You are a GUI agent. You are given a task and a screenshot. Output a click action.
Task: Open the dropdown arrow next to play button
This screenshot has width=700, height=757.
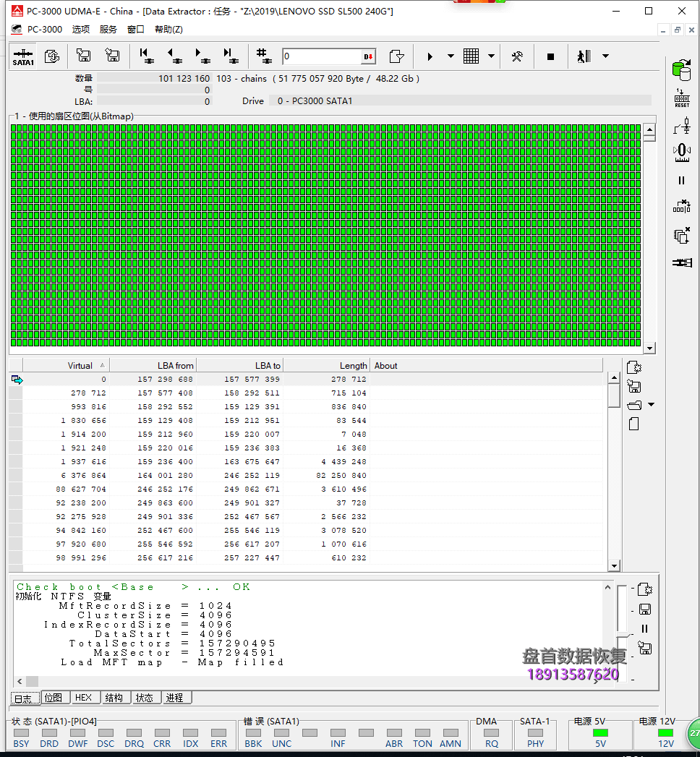[x=451, y=56]
